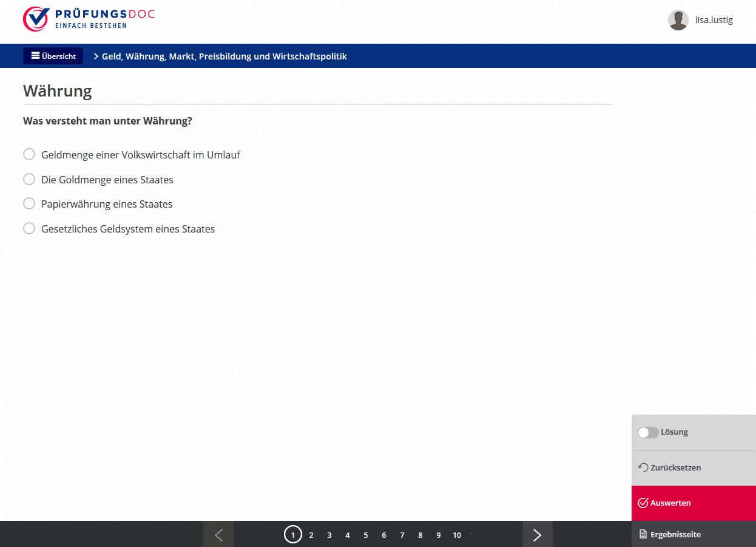Click the breadcrumb "Geld, Währung, Markt" chapter
Viewport: 756px width, 547px height.
[224, 56]
